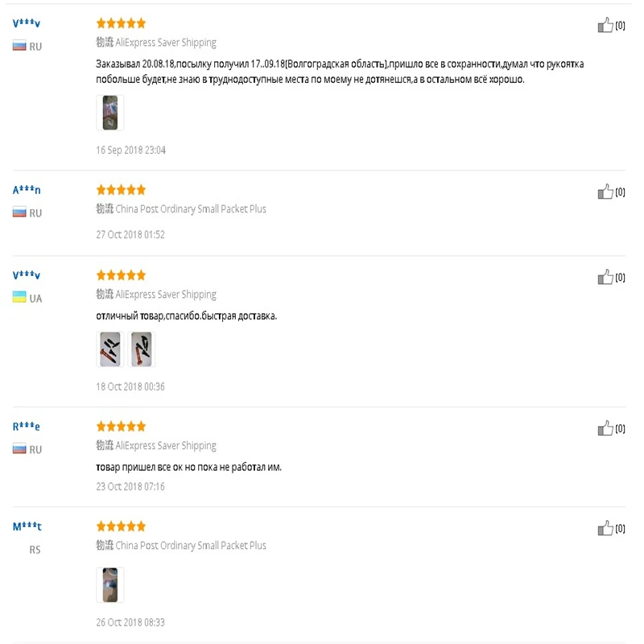Click the 'China Post Ordinary Small Packet Plus' text under A***n
644x644 pixels.
190,209
